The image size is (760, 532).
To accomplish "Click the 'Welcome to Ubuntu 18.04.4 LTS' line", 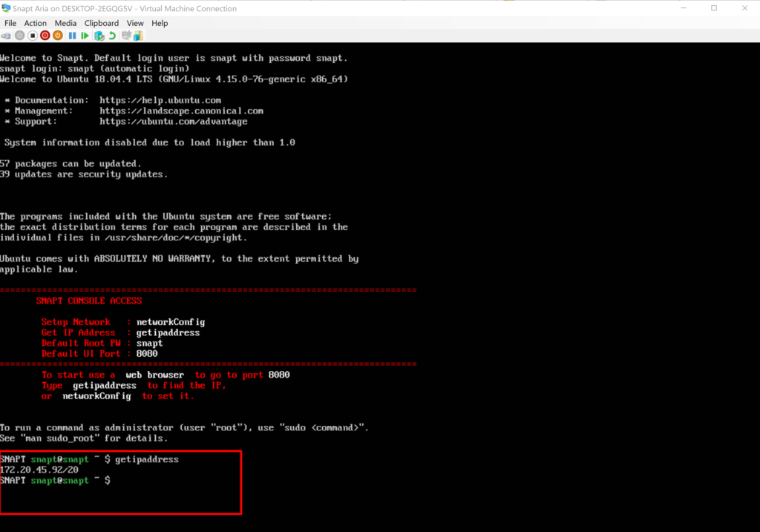I will tap(174, 79).
